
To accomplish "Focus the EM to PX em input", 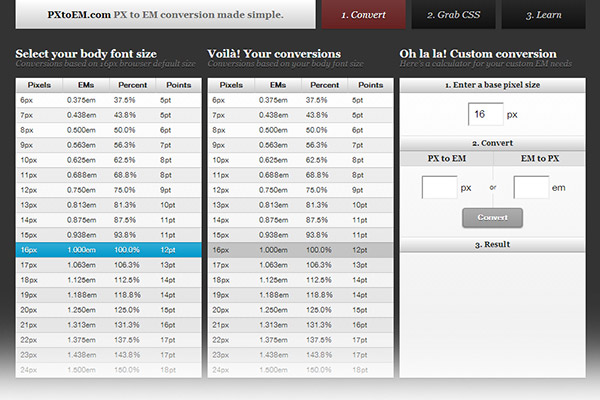I will (x=531, y=187).
